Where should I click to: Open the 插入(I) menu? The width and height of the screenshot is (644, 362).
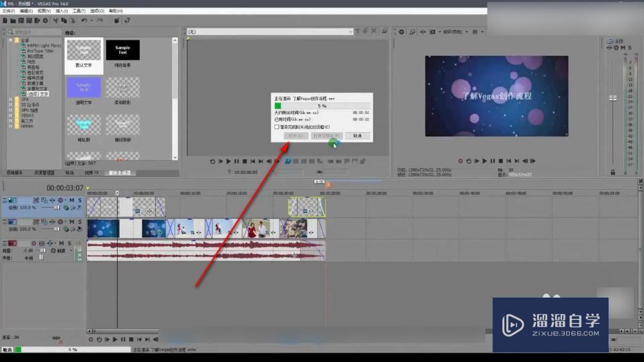pos(62,11)
